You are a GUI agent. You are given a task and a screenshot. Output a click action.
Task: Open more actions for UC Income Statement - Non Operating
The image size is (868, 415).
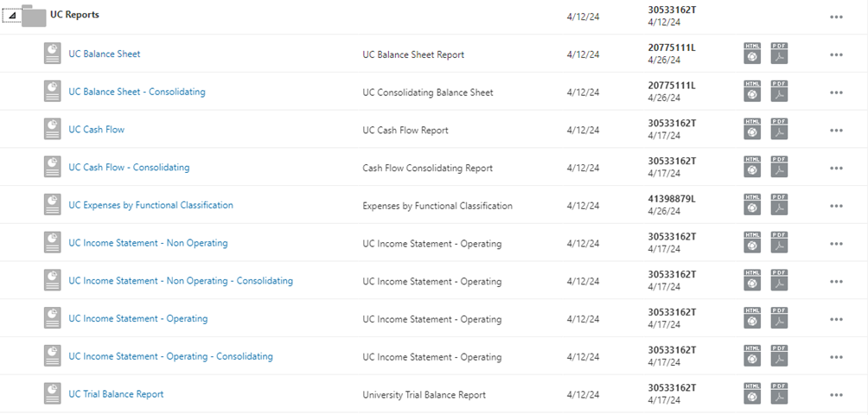pos(836,244)
